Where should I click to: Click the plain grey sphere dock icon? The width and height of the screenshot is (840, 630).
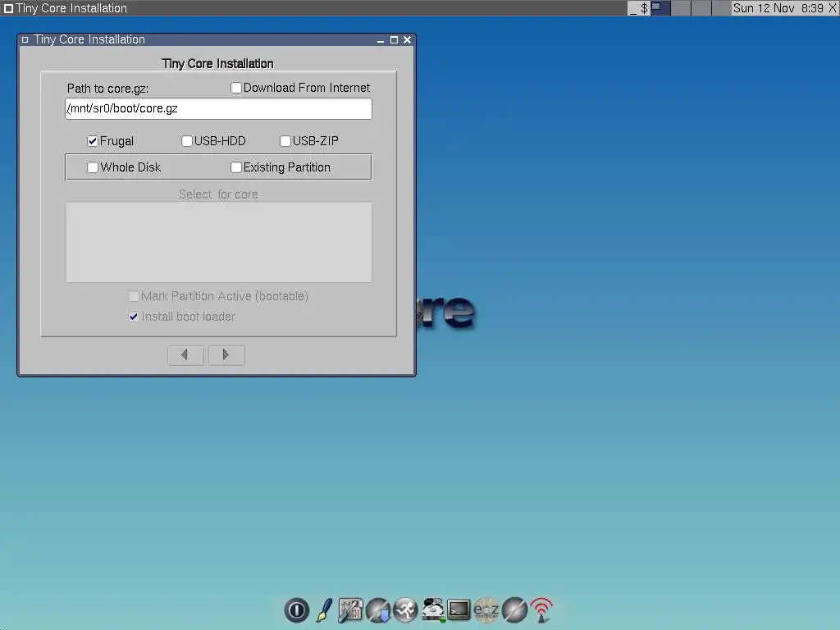pyautogui.click(x=514, y=610)
